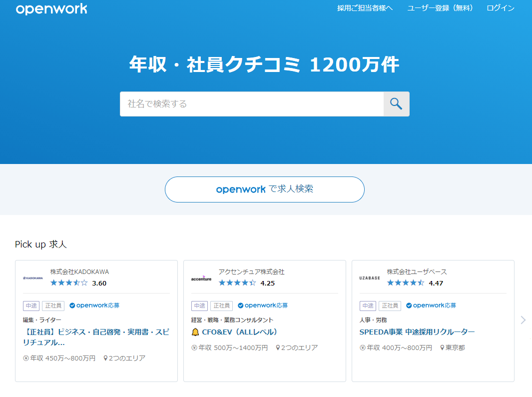Click the location pin 2つのエリア on KADOKAWA card

124,358
